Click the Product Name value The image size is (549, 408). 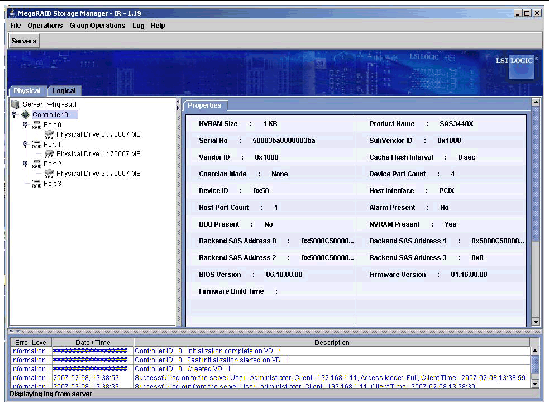click(x=457, y=124)
